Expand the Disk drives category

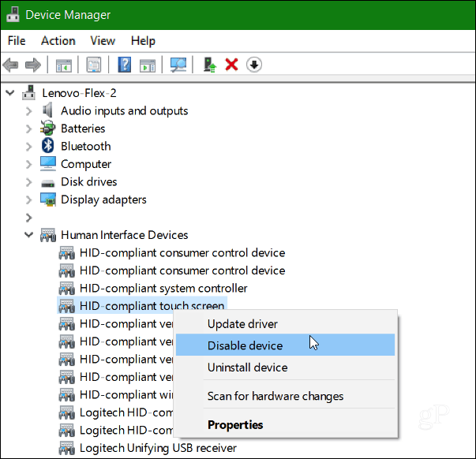point(29,182)
